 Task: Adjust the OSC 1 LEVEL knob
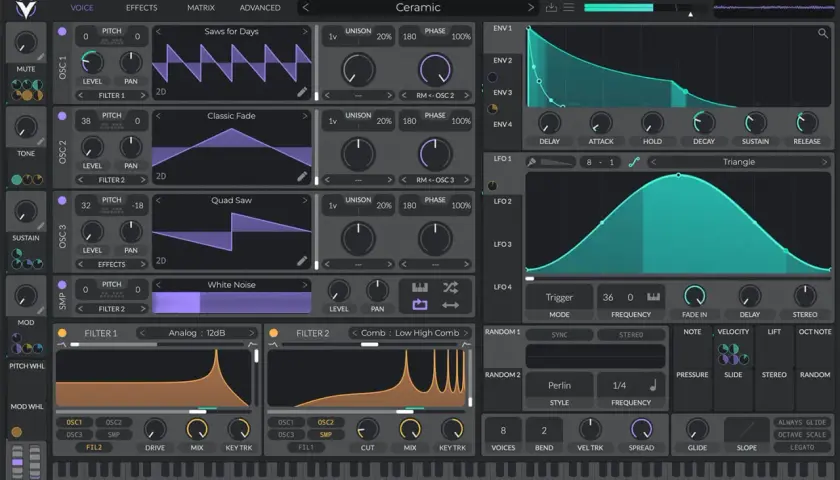point(92,63)
